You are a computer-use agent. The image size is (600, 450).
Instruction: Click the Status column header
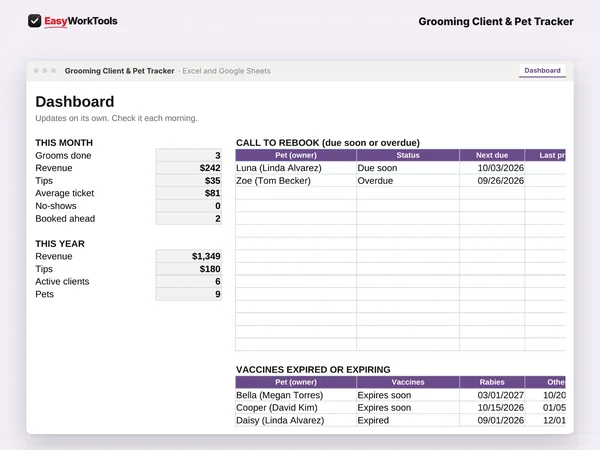408,155
